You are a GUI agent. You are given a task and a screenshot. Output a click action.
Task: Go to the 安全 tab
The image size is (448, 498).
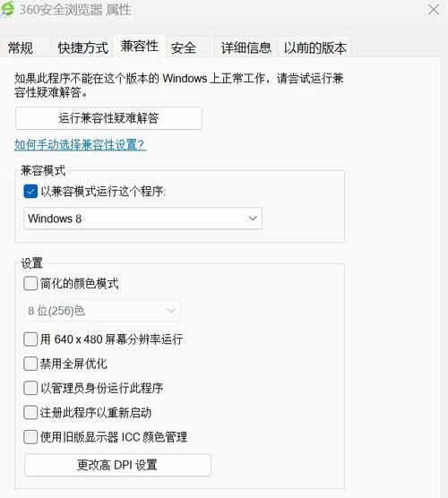pyautogui.click(x=184, y=48)
